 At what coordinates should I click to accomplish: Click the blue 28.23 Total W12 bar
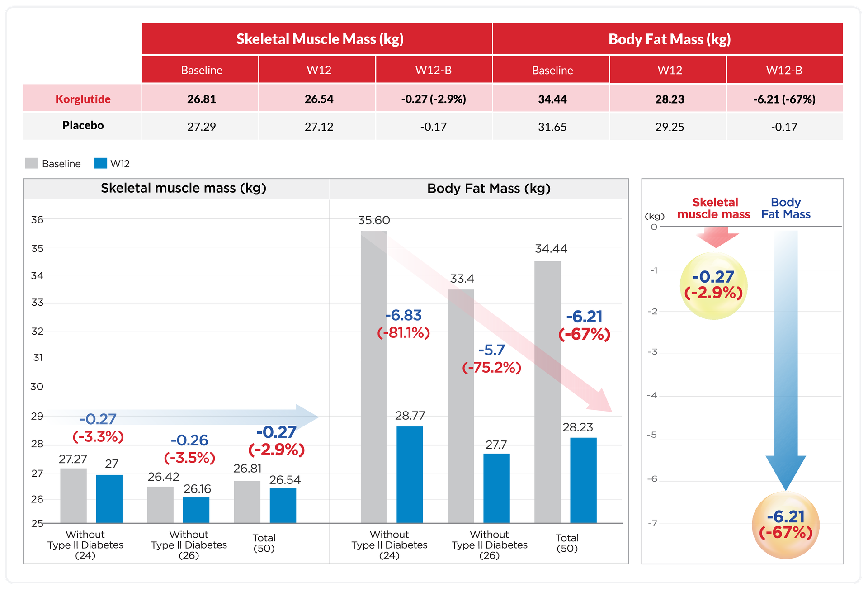pyautogui.click(x=583, y=480)
